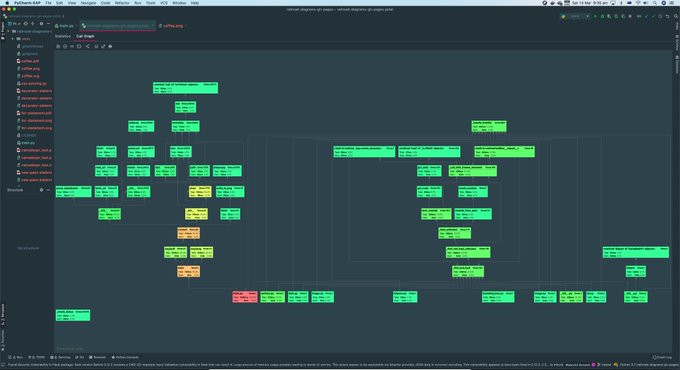680x370 pixels.
Task: Switch to the coffee.png editor tab
Action: tap(172, 26)
